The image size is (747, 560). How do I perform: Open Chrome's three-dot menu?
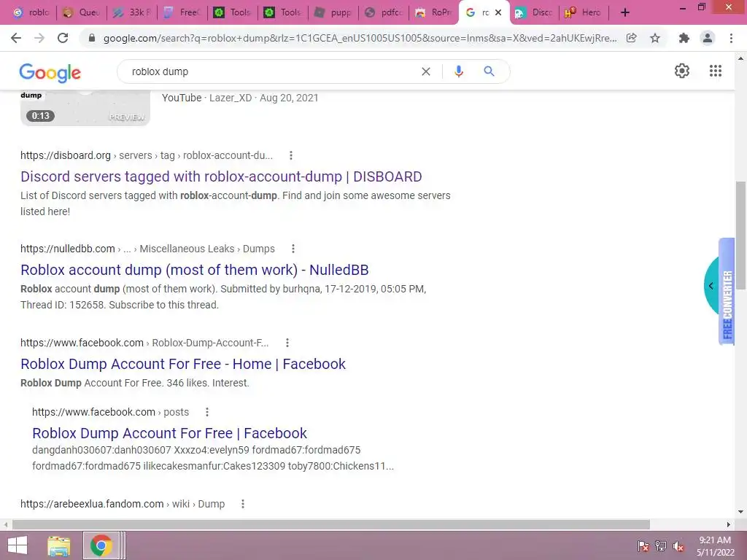click(x=731, y=38)
